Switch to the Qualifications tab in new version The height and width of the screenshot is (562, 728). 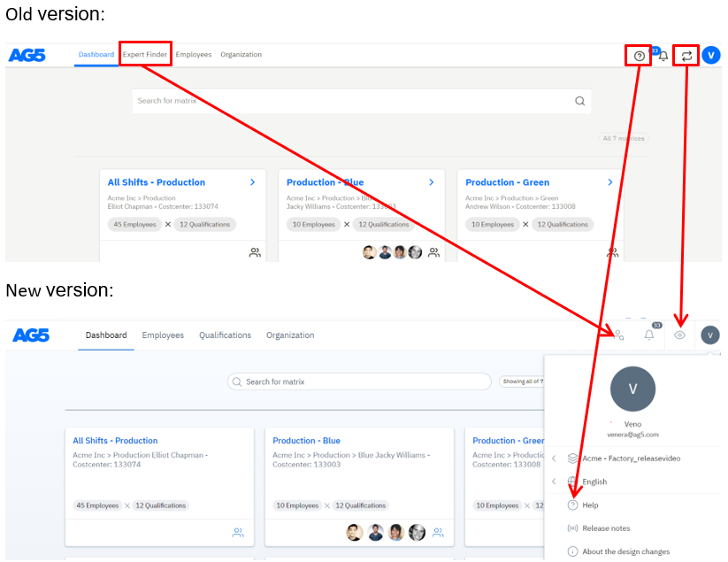click(x=225, y=335)
